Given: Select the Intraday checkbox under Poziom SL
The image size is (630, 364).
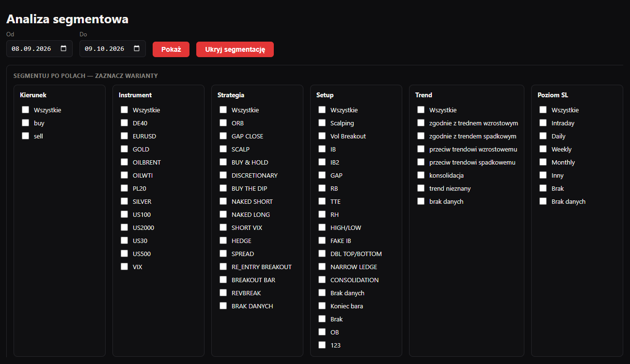Looking at the screenshot, I should 543,123.
